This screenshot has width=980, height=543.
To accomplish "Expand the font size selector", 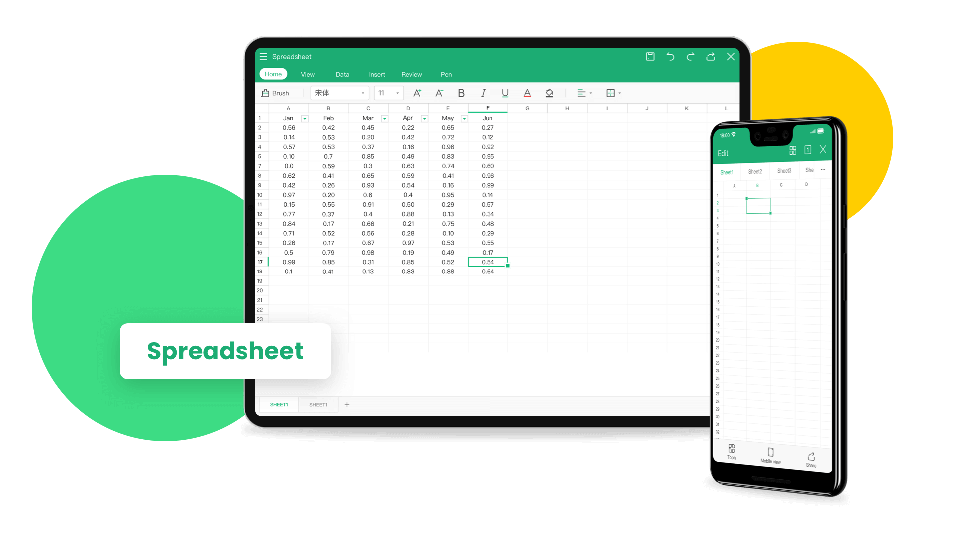I will coord(396,93).
